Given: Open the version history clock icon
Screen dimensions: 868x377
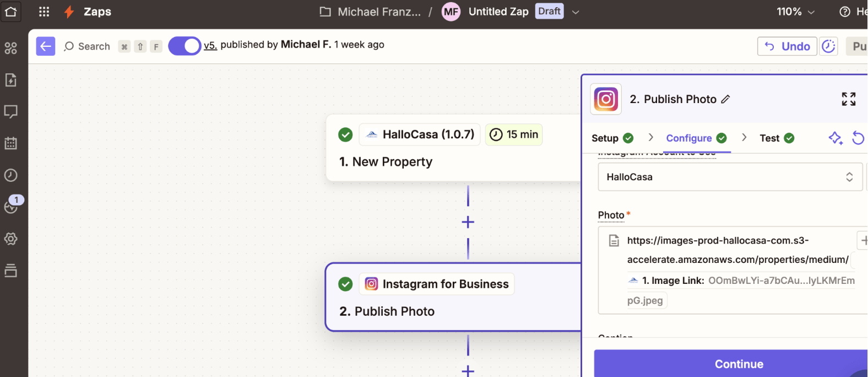Looking at the screenshot, I should click(x=828, y=46).
